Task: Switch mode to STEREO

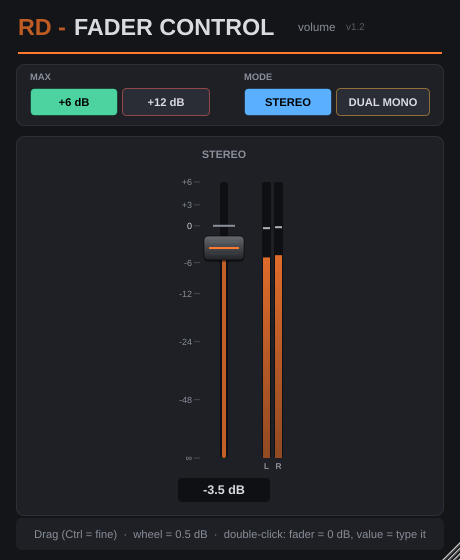Action: coord(288,102)
